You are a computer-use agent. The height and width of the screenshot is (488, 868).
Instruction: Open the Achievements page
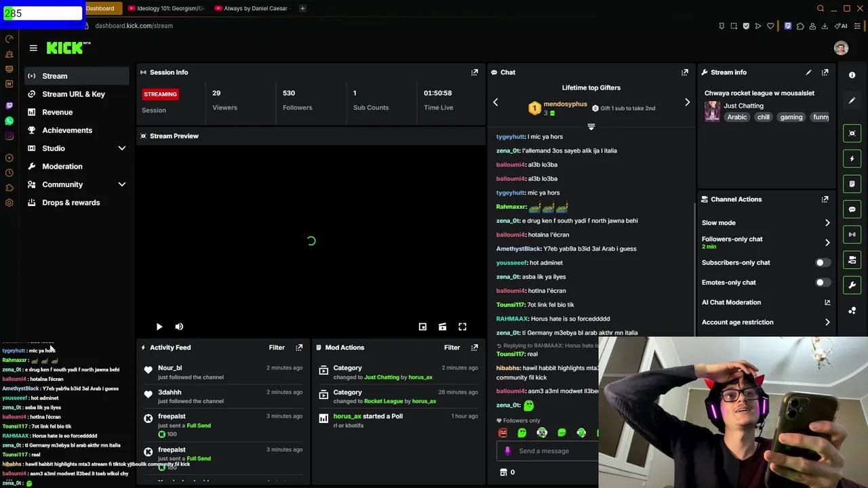(x=76, y=130)
